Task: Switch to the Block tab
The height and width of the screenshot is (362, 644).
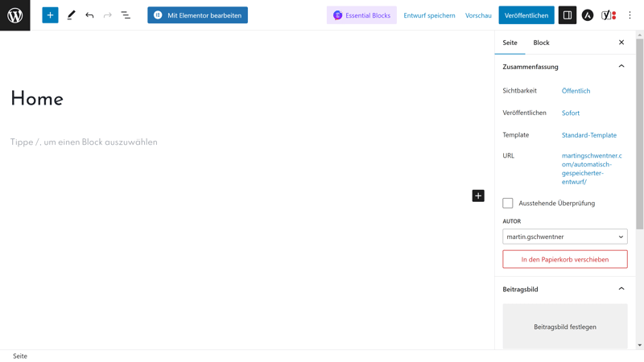Action: coord(541,43)
